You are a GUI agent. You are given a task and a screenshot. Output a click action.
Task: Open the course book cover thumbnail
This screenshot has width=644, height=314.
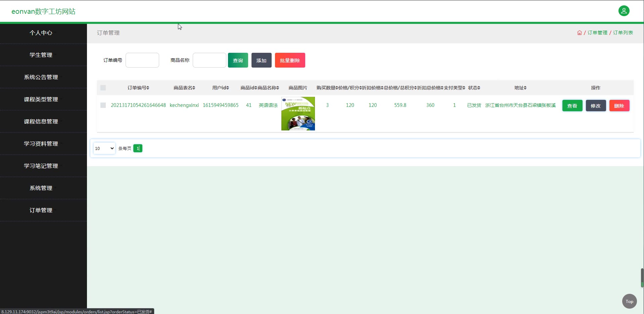(298, 114)
